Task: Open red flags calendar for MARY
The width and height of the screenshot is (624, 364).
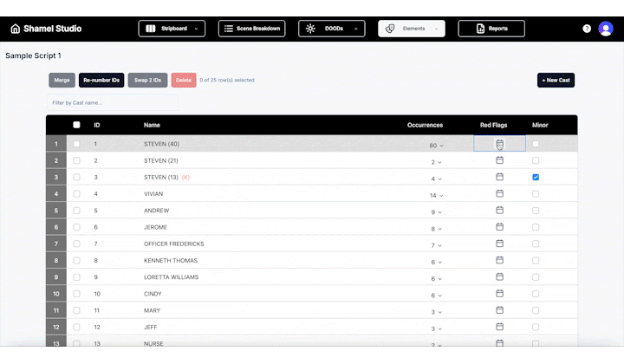Action: point(499,310)
